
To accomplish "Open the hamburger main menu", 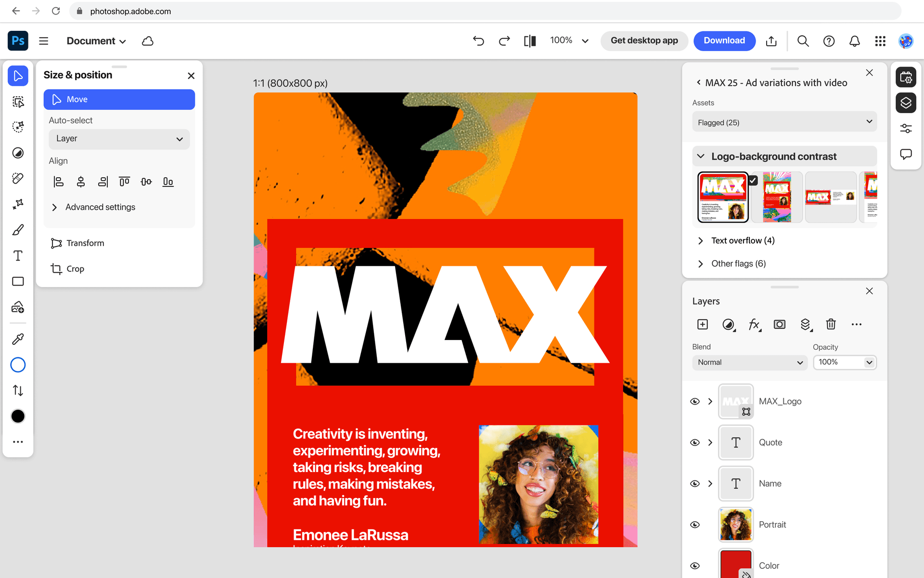I will tap(44, 41).
